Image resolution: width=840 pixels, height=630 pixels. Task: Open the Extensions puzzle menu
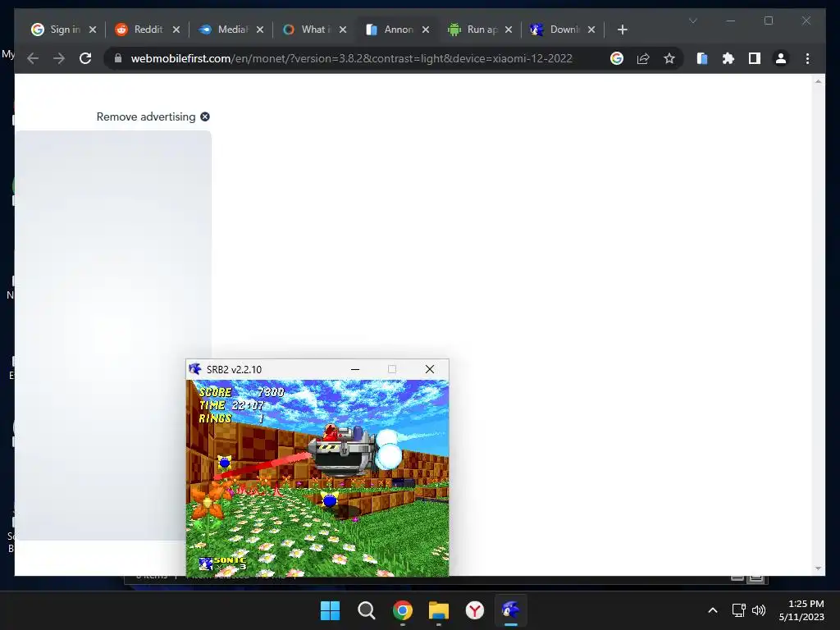pos(728,58)
